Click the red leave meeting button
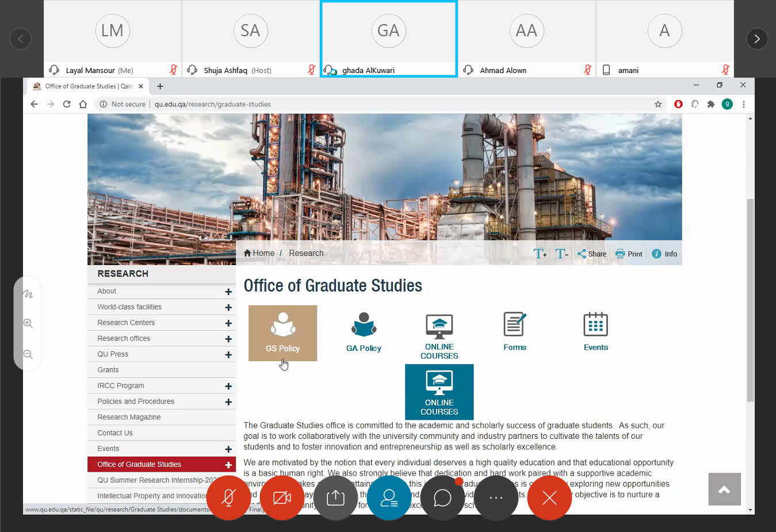The height and width of the screenshot is (532, 776). pos(549,498)
